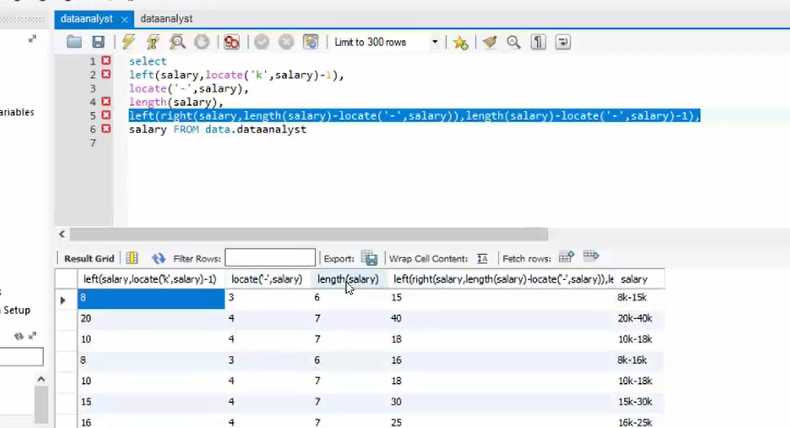Click the error marker on line 1

point(106,60)
